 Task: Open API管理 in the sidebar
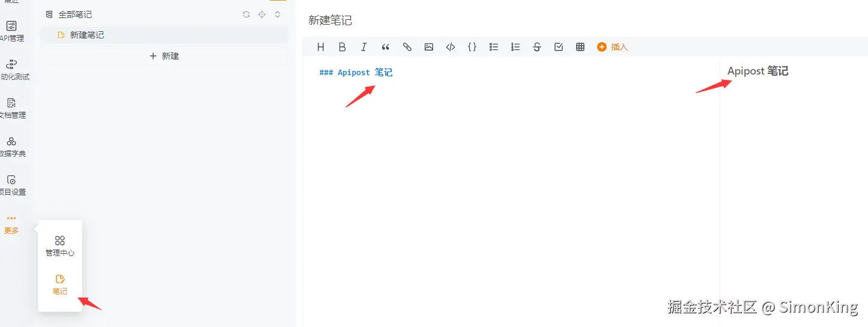(11, 31)
